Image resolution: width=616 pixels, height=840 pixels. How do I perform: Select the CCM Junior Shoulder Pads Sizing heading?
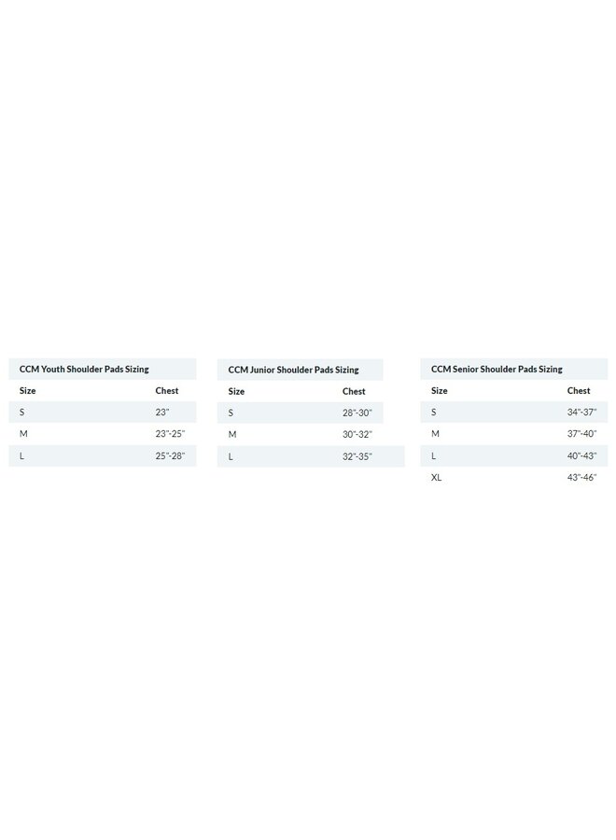click(293, 371)
